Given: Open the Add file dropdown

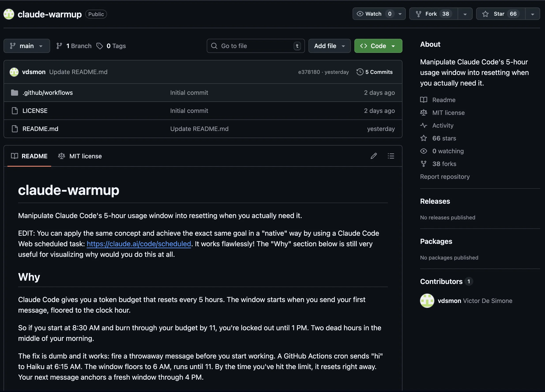Looking at the screenshot, I should (329, 46).
